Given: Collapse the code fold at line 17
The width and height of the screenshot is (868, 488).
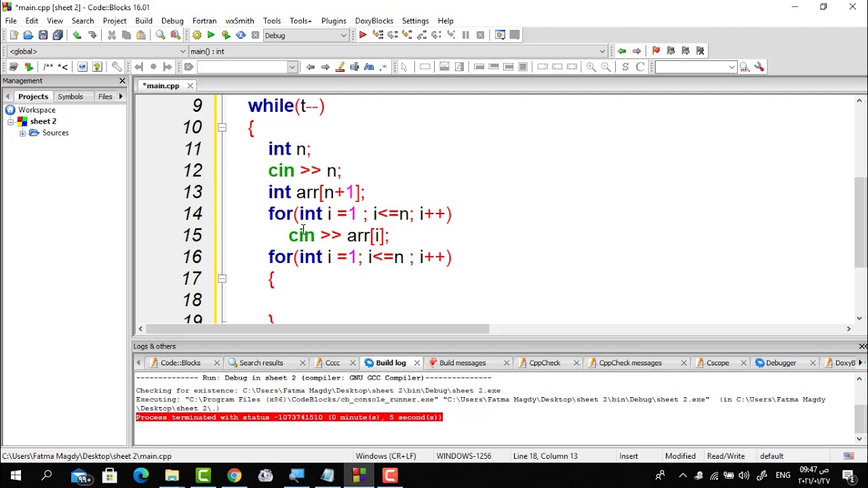Looking at the screenshot, I should [222, 279].
